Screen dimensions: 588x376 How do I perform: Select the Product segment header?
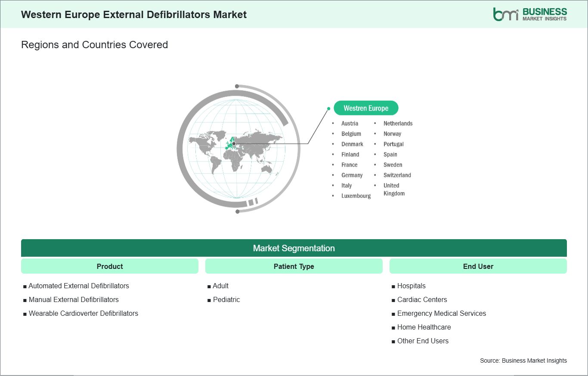point(110,266)
